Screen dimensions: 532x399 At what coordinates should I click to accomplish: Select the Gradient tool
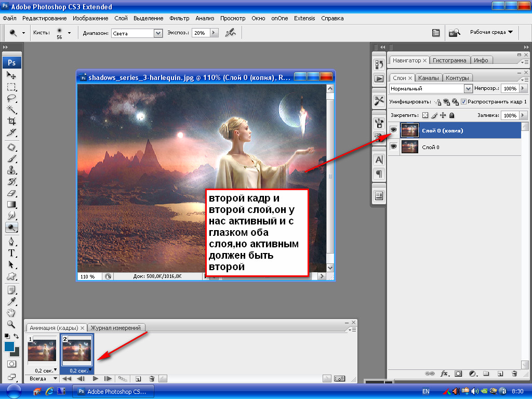pyautogui.click(x=11, y=205)
